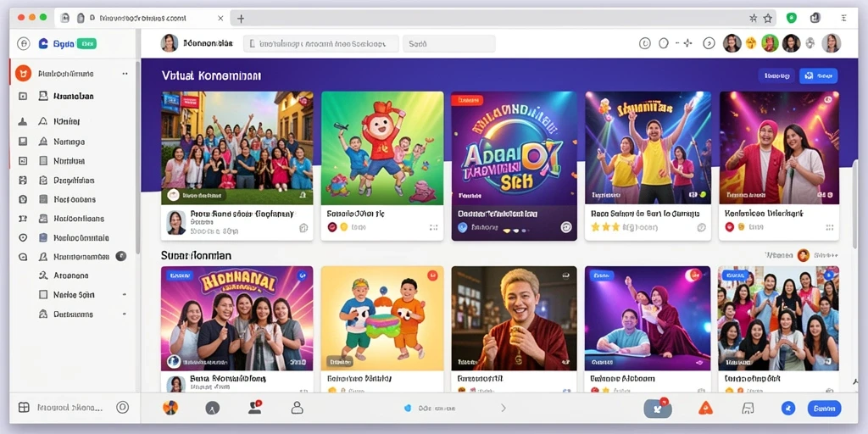The height and width of the screenshot is (434, 868).
Task: Click the star rating under yellow-shirt card
Action: click(604, 227)
